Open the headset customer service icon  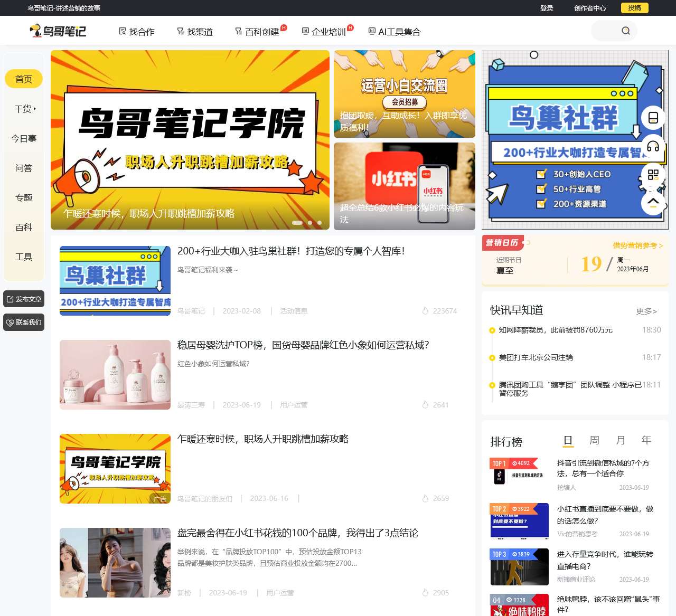tap(653, 146)
